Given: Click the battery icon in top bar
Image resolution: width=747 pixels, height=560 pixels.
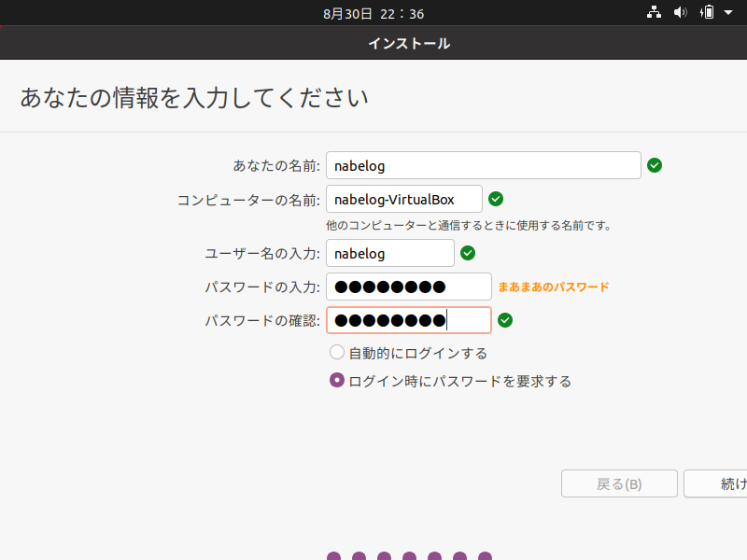Looking at the screenshot, I should 707,12.
